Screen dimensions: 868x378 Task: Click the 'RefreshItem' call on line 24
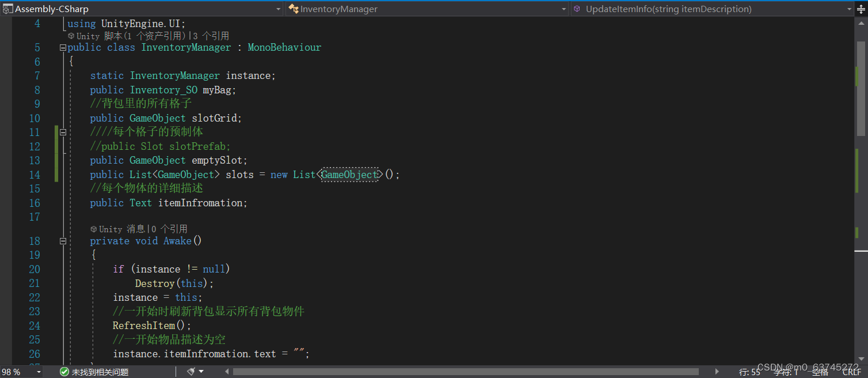(x=143, y=326)
